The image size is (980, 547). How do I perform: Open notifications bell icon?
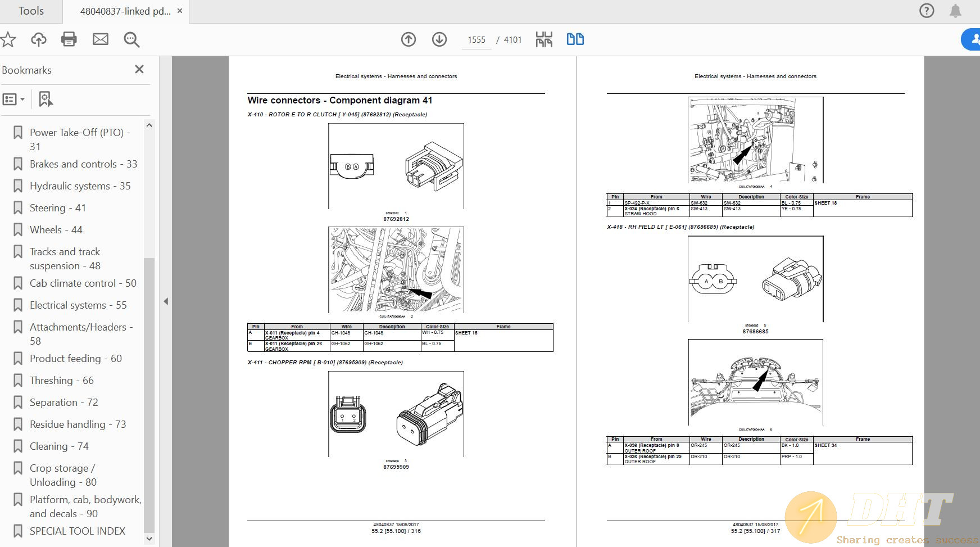[955, 11]
